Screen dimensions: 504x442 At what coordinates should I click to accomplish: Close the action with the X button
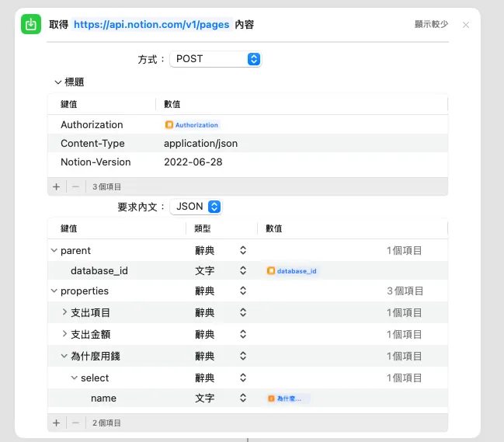click(x=466, y=25)
